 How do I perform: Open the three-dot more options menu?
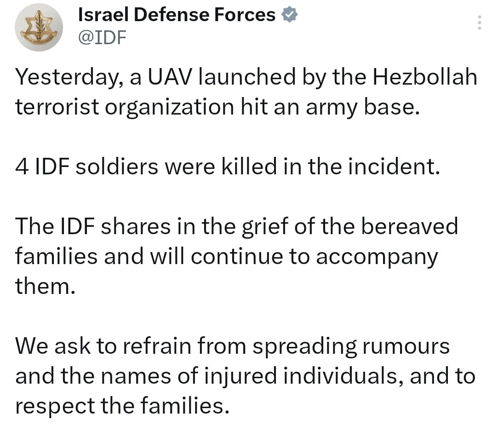479,23
